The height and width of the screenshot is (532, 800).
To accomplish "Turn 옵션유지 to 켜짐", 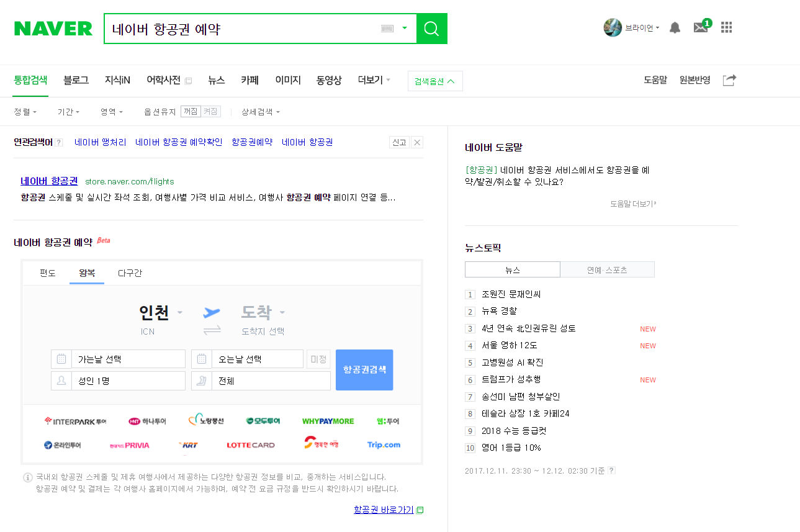I will pyautogui.click(x=210, y=112).
